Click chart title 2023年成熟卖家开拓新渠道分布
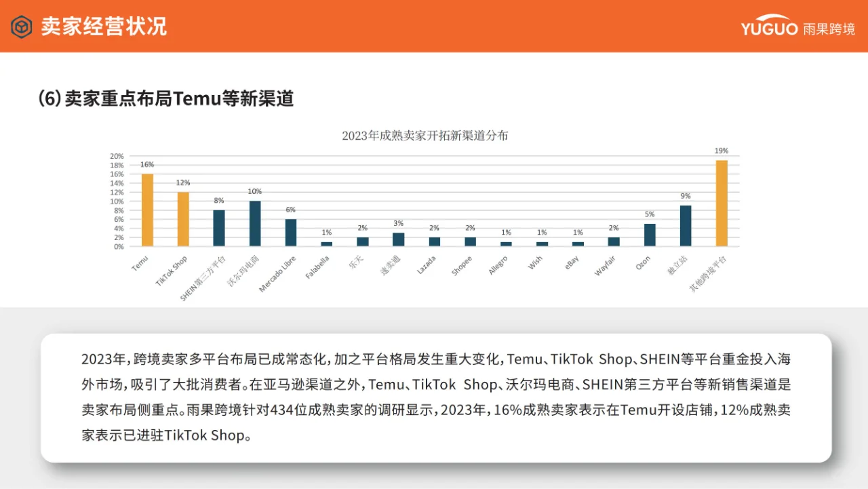This screenshot has width=868, height=489. pos(425,136)
